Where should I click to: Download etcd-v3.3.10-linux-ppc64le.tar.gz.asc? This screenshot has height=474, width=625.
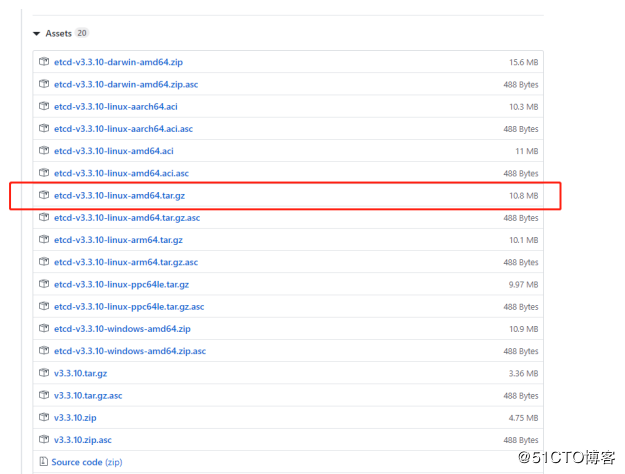(x=129, y=307)
